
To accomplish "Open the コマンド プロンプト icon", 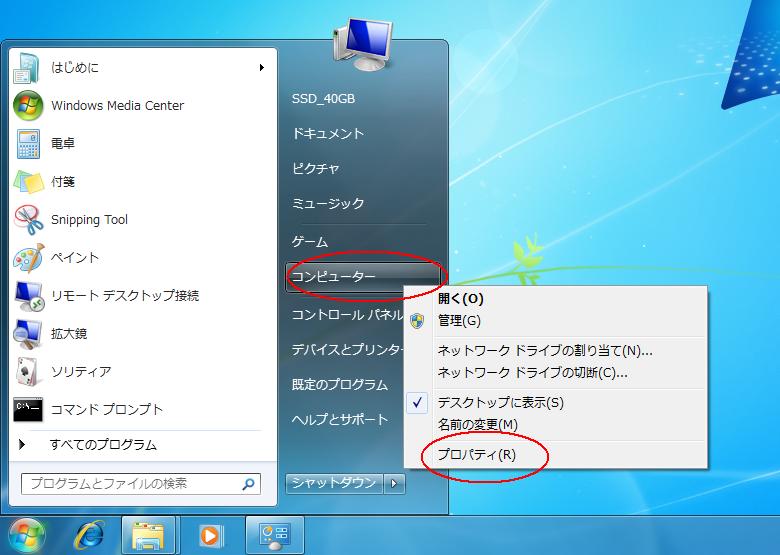I will (x=28, y=409).
